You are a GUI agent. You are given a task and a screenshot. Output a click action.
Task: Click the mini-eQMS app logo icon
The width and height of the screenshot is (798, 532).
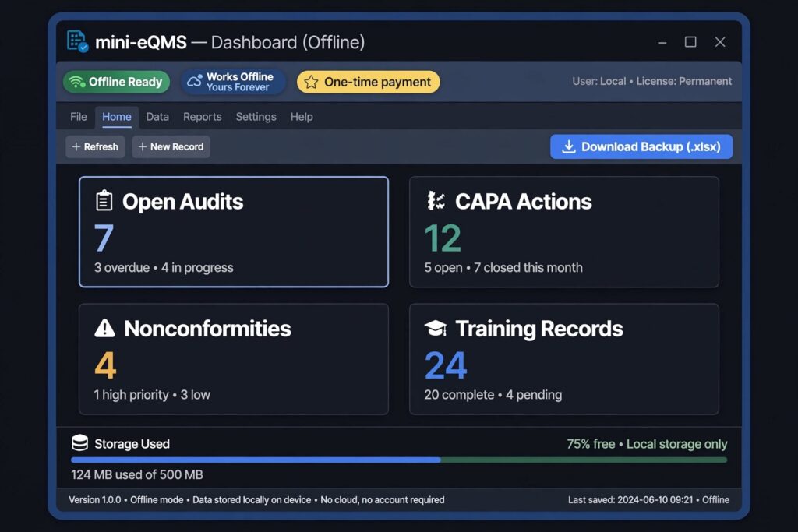click(x=77, y=41)
